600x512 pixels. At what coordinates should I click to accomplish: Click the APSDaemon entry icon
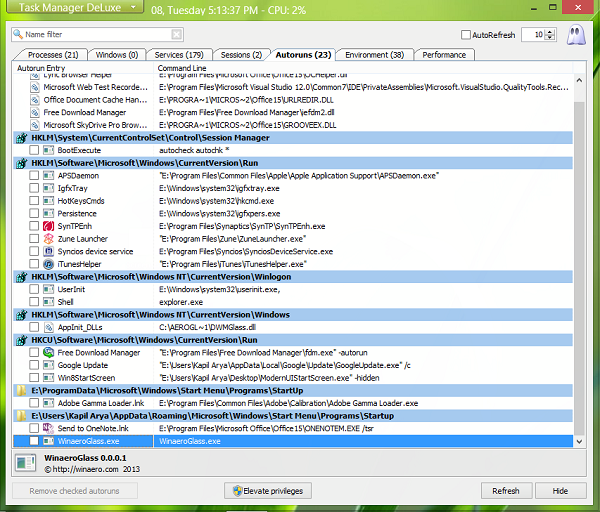(x=48, y=176)
